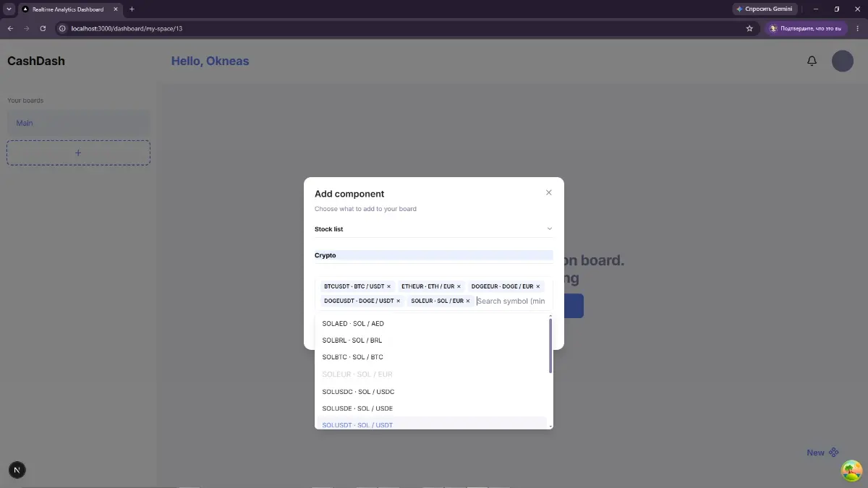
Task: Click the 'Hello, Okneas' greeting text
Action: click(210, 61)
